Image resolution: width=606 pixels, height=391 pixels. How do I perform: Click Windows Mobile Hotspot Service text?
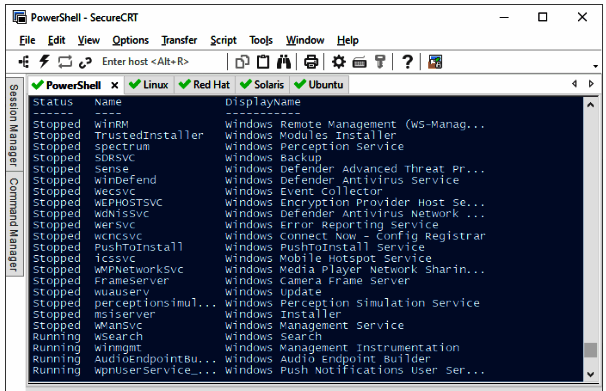point(329,258)
